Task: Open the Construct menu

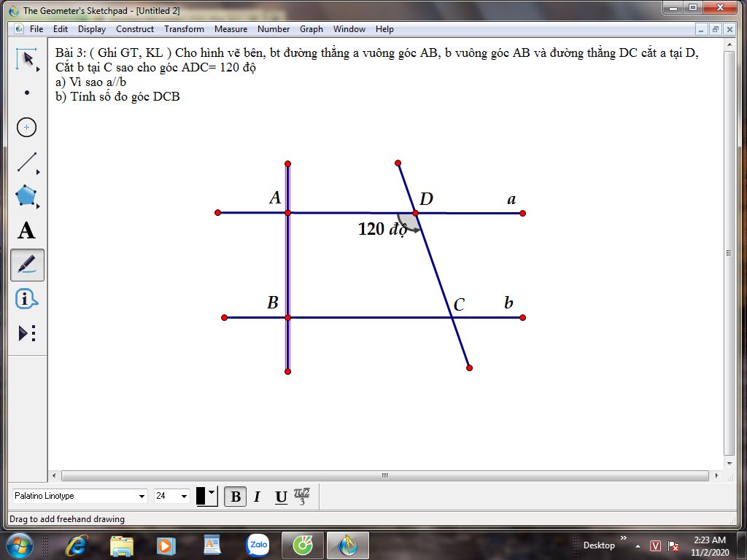Action: [135, 29]
